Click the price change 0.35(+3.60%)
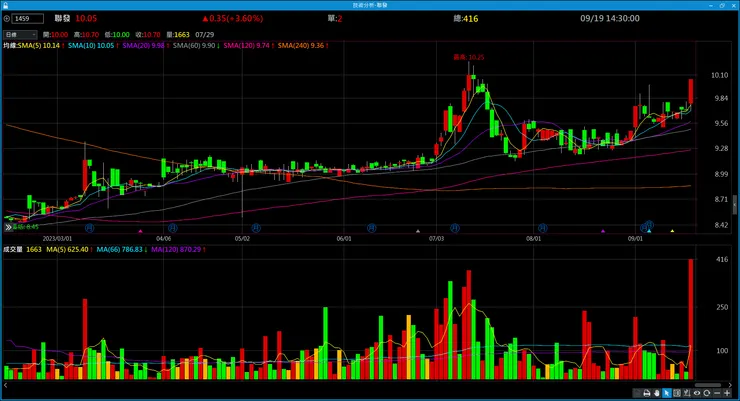The width and height of the screenshot is (740, 401). tap(233, 19)
